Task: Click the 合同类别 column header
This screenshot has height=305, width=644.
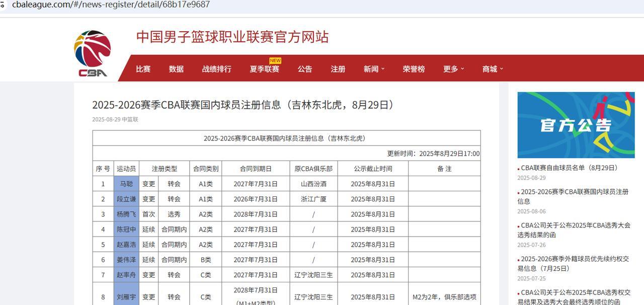Action: tap(206, 169)
